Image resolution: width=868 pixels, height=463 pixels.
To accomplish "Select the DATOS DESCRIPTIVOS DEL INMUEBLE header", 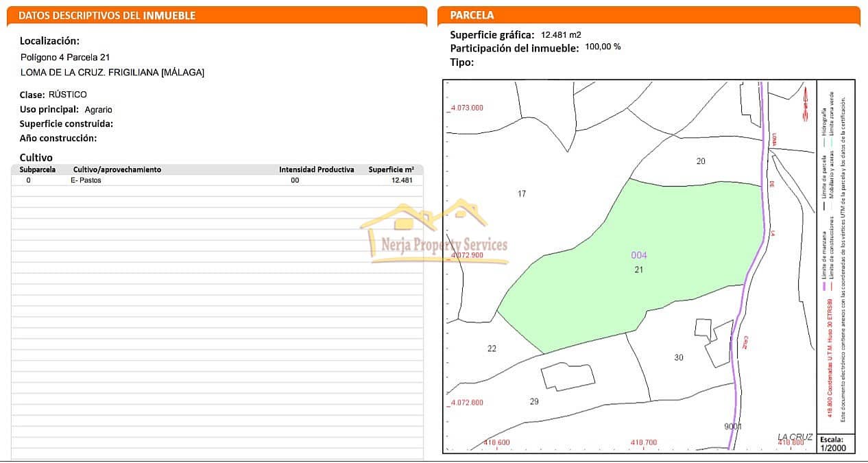I will [x=108, y=15].
